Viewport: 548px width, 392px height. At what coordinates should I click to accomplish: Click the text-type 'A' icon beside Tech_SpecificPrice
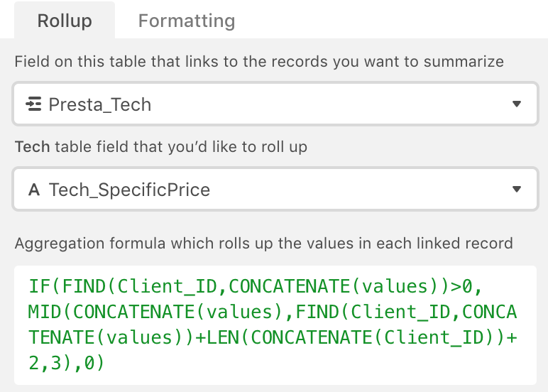(x=34, y=190)
